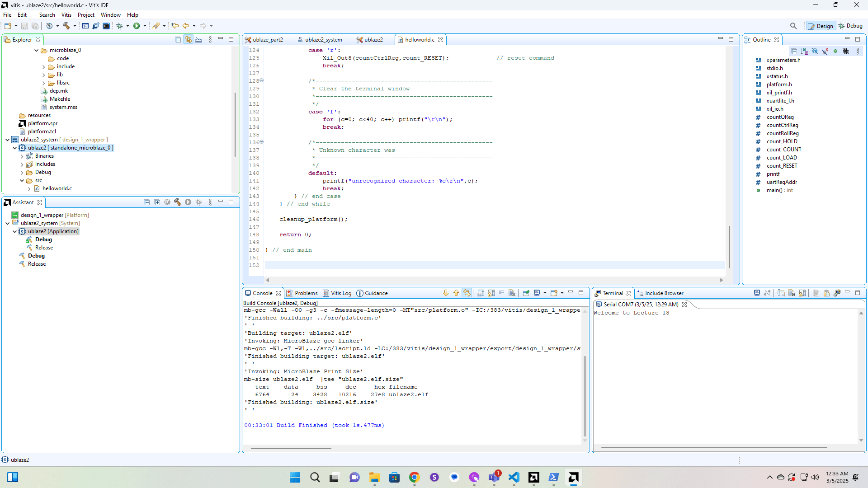Click the Debug bug icon in toolbar
Viewport: 868px width, 488px height.
[119, 26]
